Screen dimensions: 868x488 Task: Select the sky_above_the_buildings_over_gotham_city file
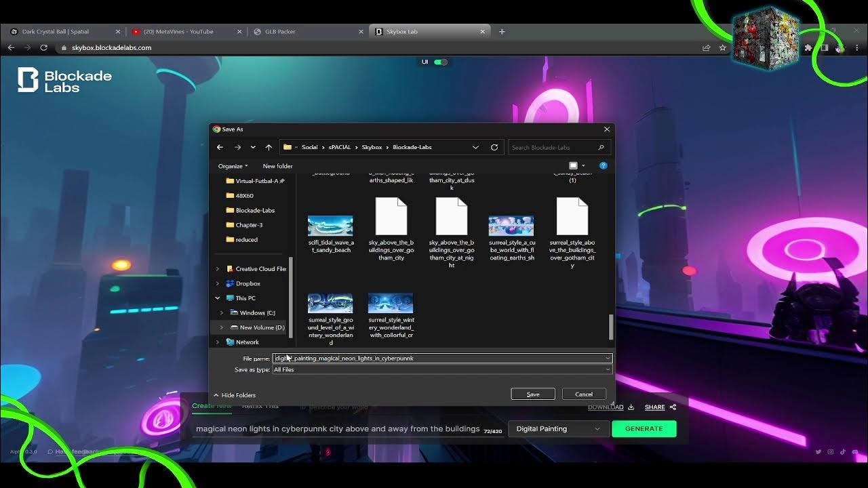[391, 229]
